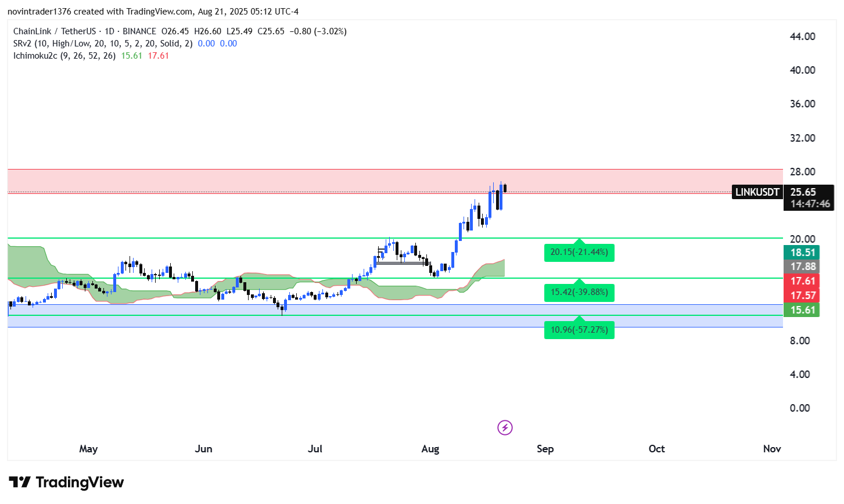Click the Jul label on the time axis

315,449
